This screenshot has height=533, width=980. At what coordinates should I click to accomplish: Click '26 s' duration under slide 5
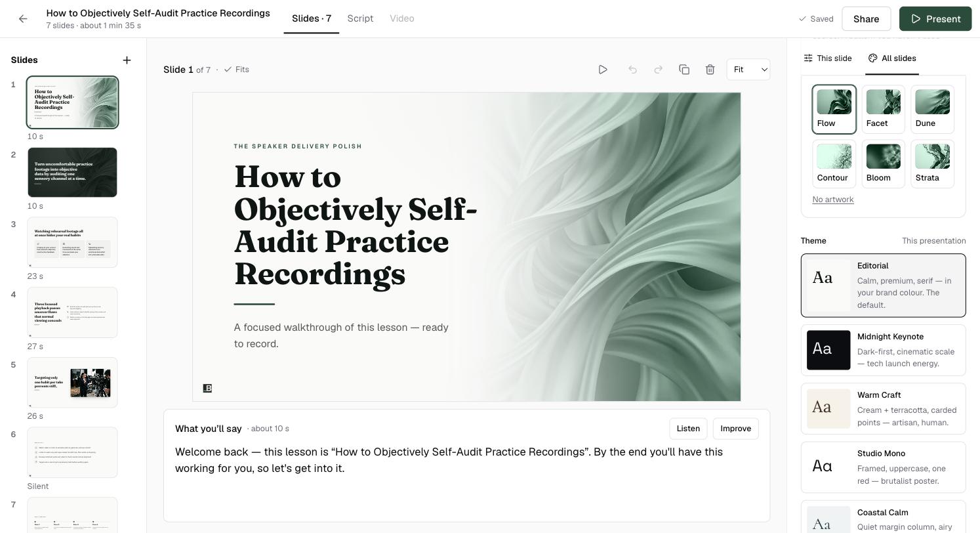tap(35, 416)
